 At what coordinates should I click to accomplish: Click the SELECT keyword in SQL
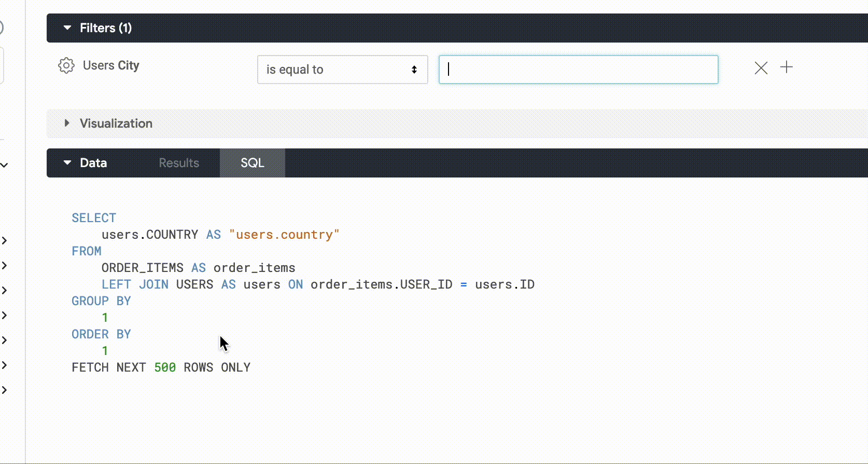click(94, 218)
